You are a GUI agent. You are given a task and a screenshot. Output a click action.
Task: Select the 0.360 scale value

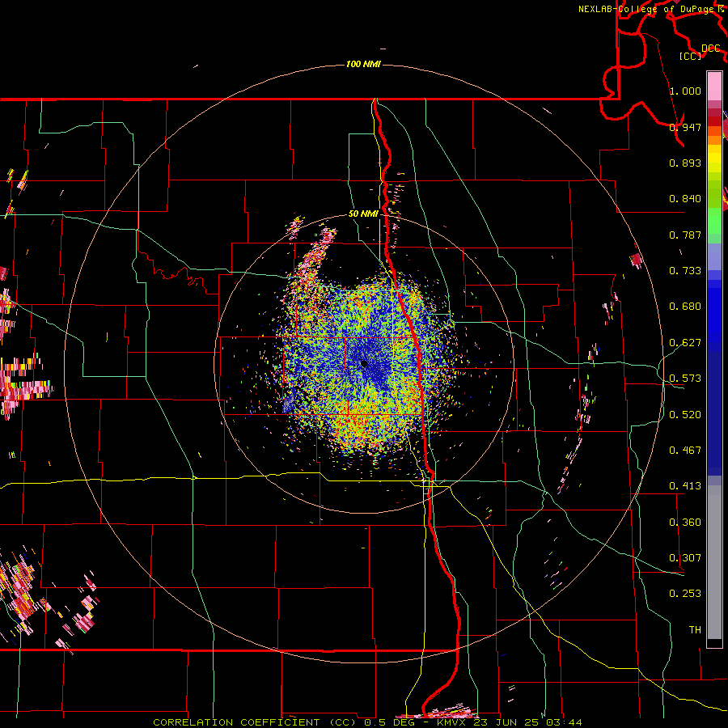coord(685,523)
